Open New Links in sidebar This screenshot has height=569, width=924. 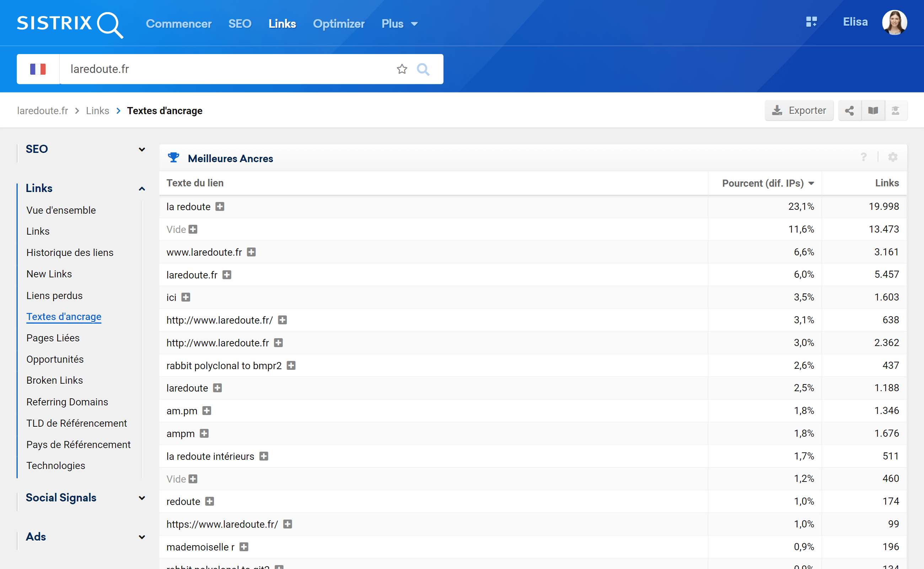tap(49, 274)
